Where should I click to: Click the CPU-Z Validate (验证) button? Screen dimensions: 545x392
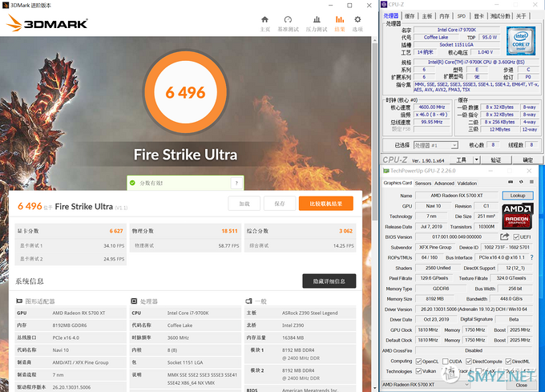tap(495, 160)
